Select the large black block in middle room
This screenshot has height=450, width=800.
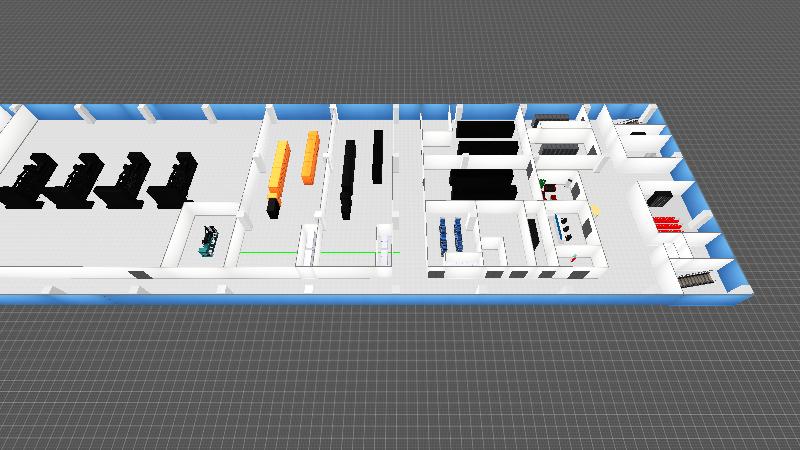click(x=484, y=183)
